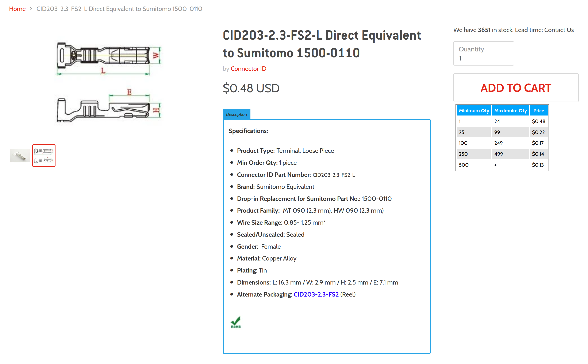The width and height of the screenshot is (588, 364).
Task: Click the Sealed/Unsealed specification line
Action: (271, 235)
